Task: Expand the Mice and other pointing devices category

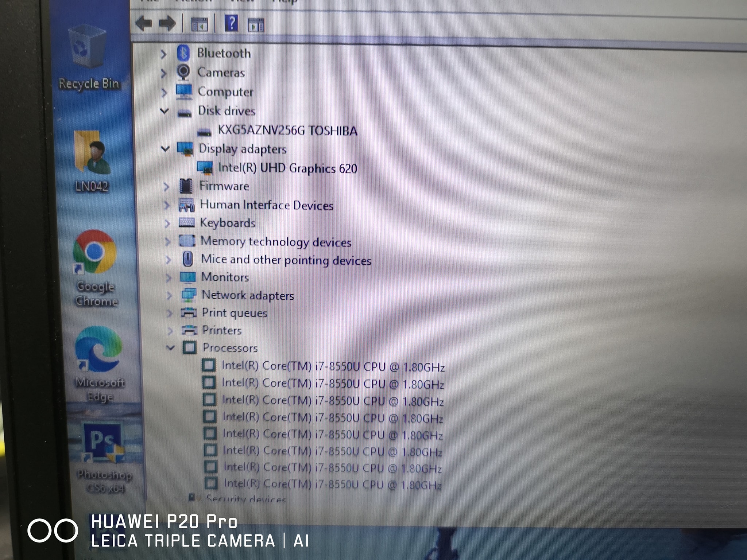Action: pos(168,260)
